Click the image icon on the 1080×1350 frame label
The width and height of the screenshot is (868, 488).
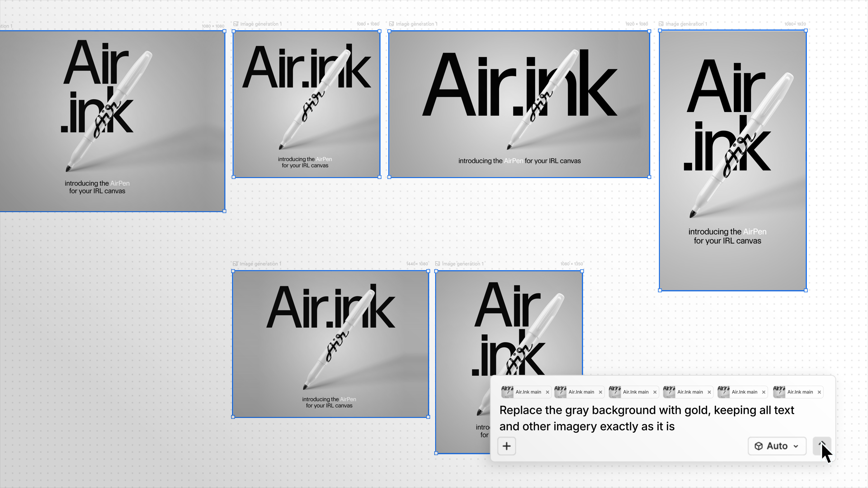coord(437,264)
